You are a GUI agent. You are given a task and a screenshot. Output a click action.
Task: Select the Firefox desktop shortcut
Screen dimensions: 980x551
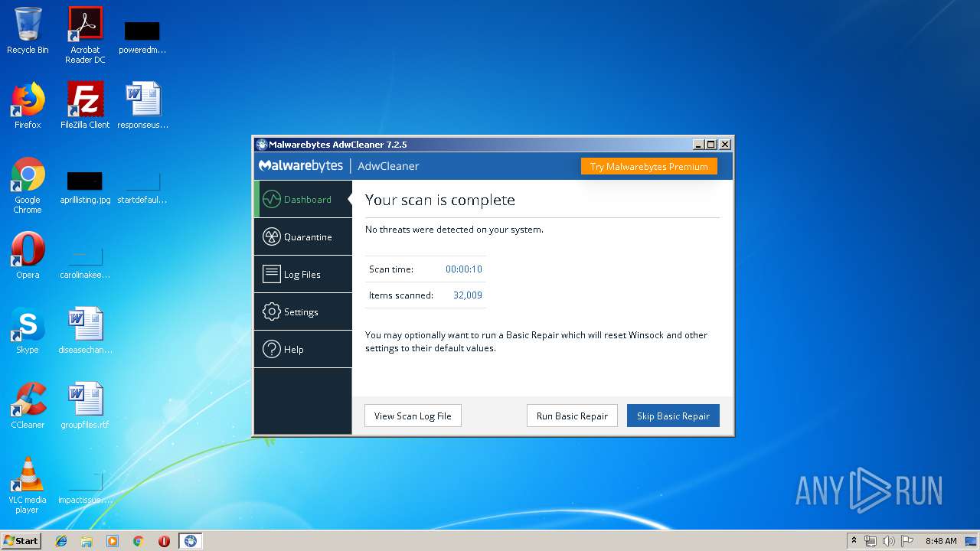(28, 106)
